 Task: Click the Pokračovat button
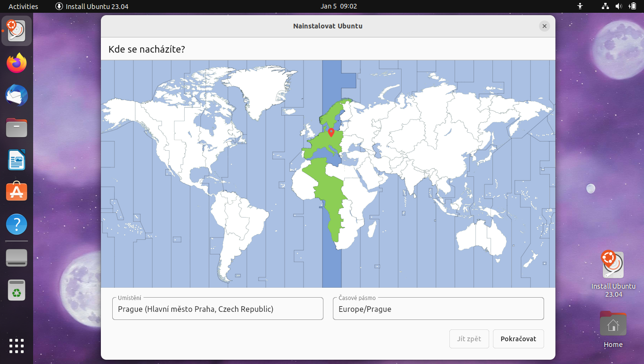pyautogui.click(x=519, y=339)
